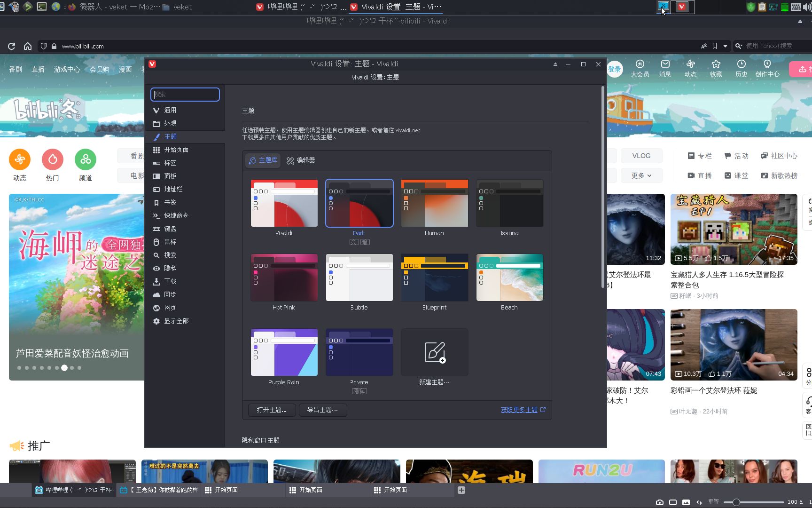Open the 地址栏 settings section
Image resolution: width=812 pixels, height=508 pixels.
click(185, 189)
